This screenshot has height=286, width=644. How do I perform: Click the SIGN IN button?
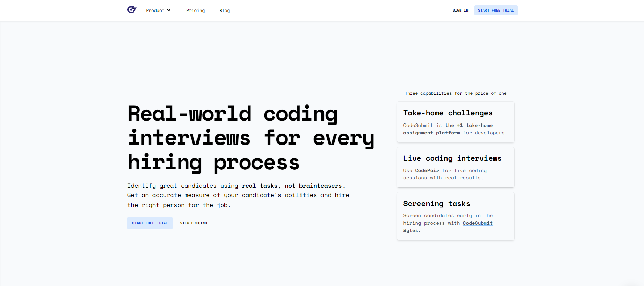point(460,11)
